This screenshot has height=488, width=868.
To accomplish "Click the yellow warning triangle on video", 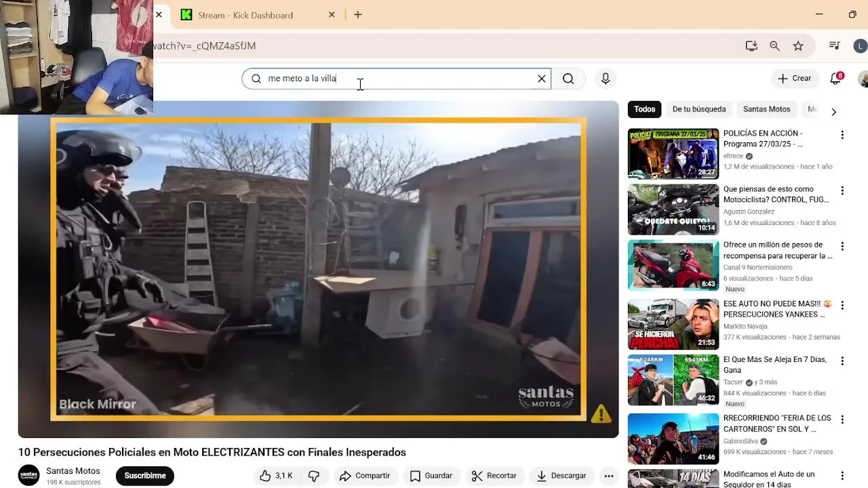I will click(601, 413).
